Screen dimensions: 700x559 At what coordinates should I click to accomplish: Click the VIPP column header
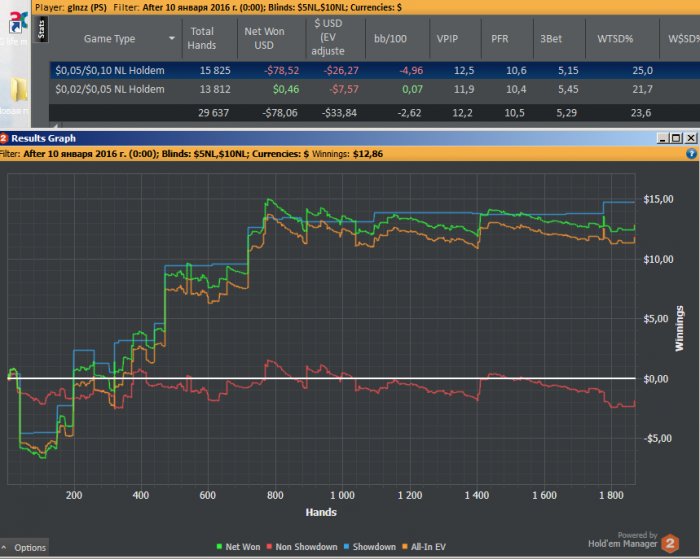coord(447,38)
